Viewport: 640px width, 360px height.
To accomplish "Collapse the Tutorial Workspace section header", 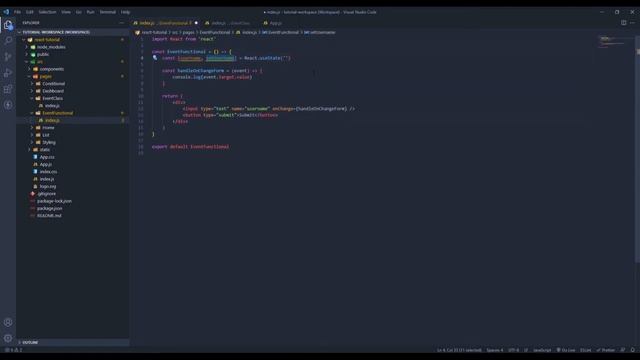I will point(73,32).
